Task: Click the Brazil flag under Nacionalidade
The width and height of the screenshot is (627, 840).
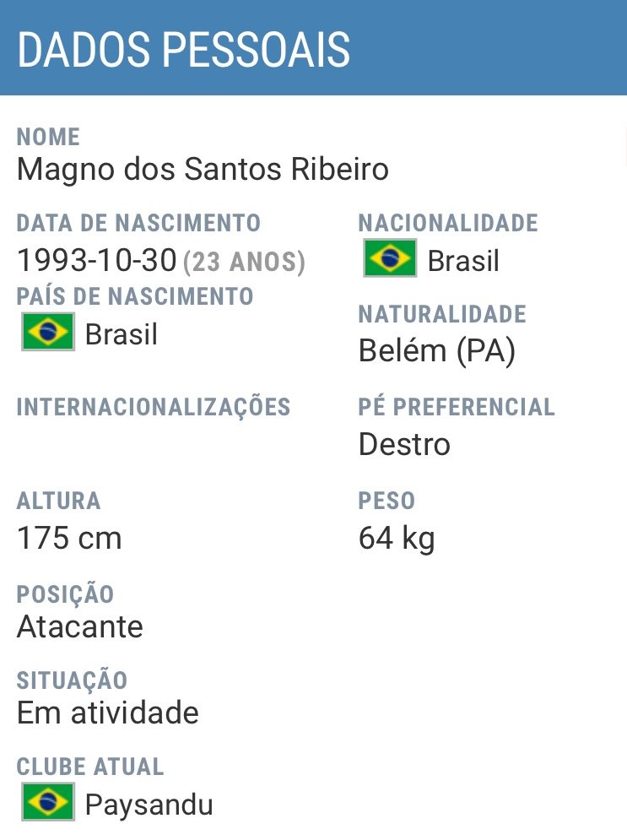Action: click(390, 258)
